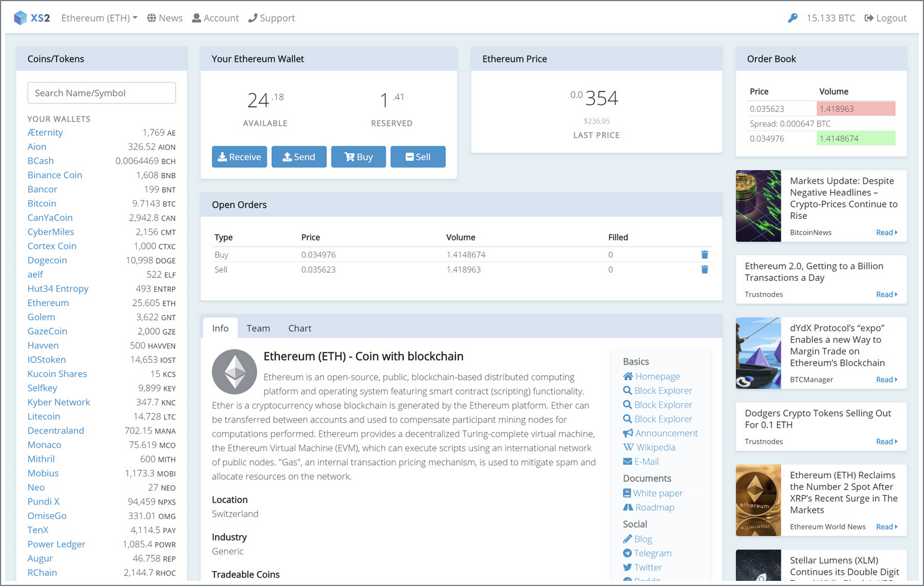Delete the Sell open order via trash icon

pos(705,269)
